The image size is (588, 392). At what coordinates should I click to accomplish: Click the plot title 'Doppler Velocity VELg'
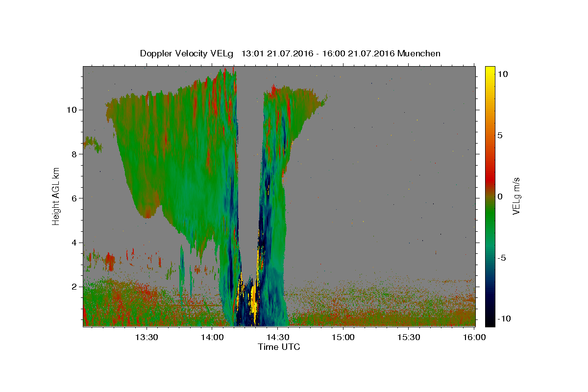[x=187, y=53]
